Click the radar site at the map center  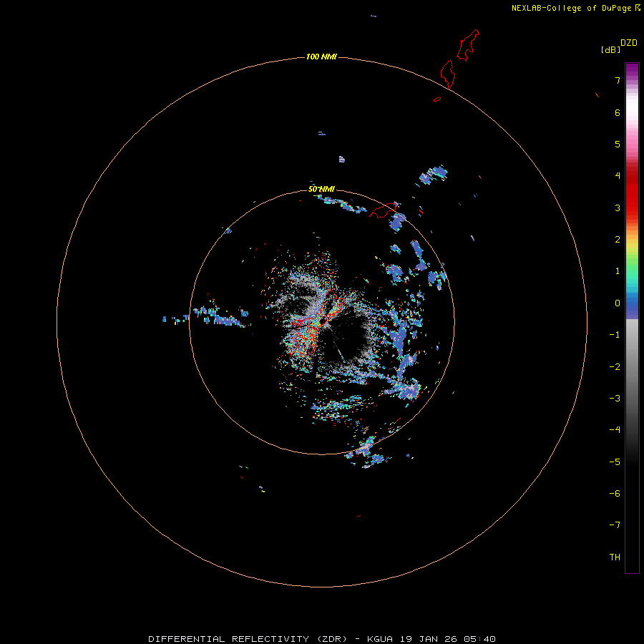click(x=322, y=322)
